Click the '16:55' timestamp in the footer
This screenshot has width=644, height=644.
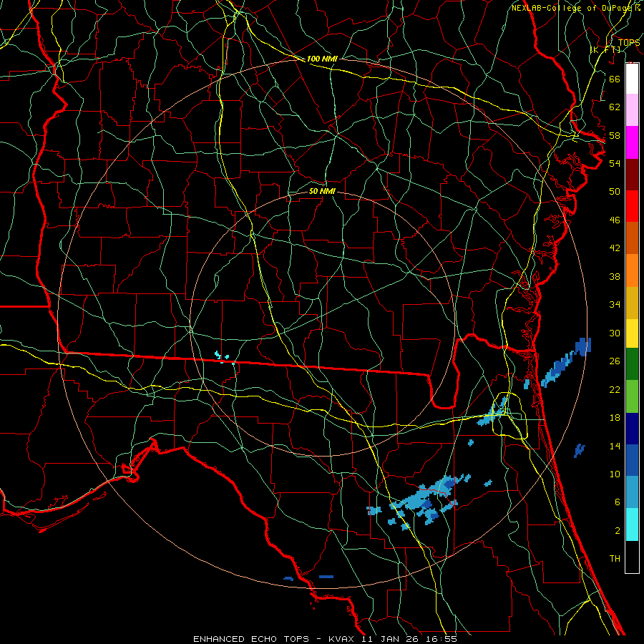441,639
